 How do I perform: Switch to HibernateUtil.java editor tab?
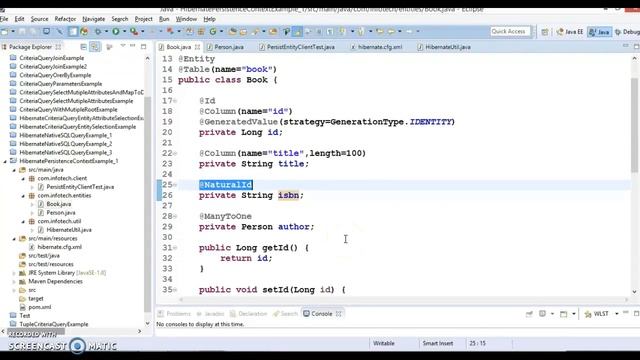click(x=444, y=47)
